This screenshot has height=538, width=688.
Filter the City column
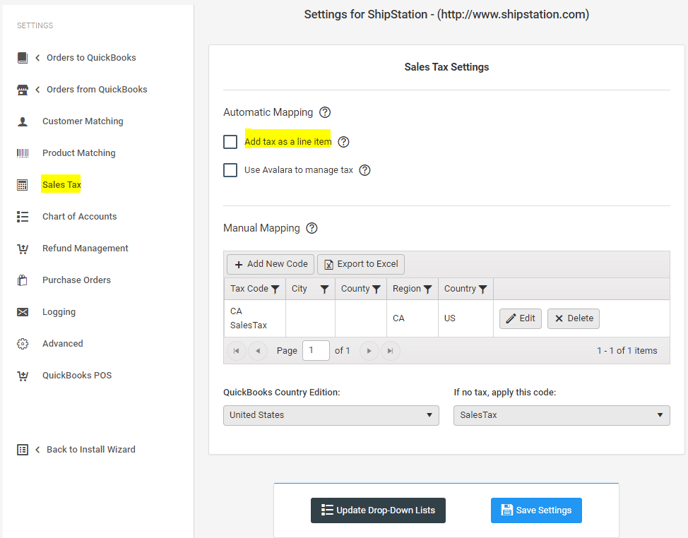coord(324,289)
